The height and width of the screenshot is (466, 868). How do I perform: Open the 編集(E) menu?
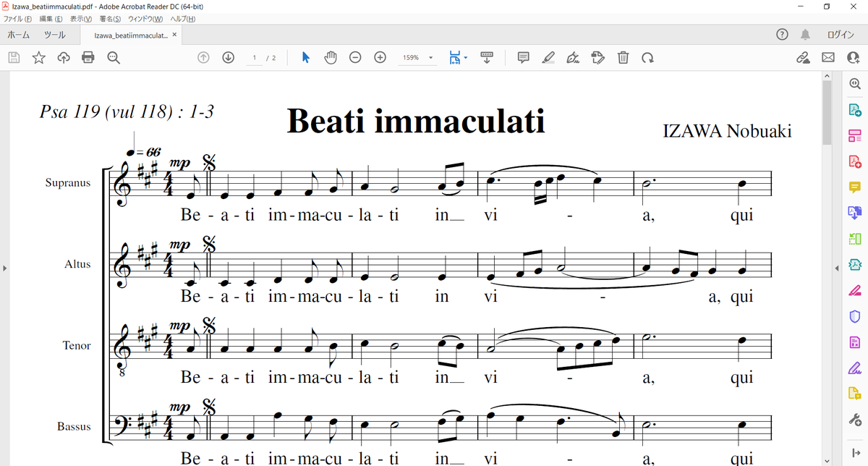(x=51, y=18)
